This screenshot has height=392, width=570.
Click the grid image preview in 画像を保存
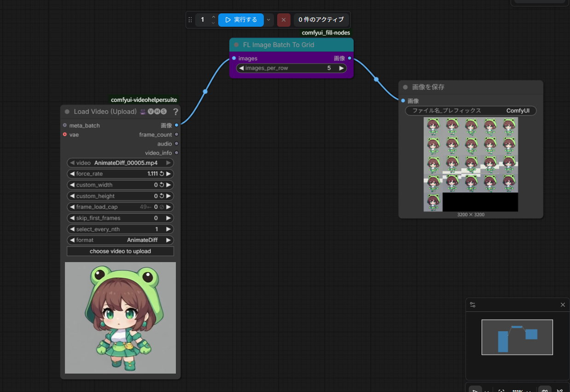[471, 164]
